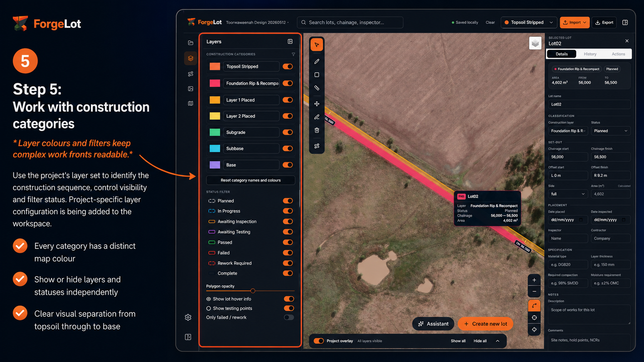The width and height of the screenshot is (644, 362).
Task: Switch to the History tab
Action: [x=590, y=54]
